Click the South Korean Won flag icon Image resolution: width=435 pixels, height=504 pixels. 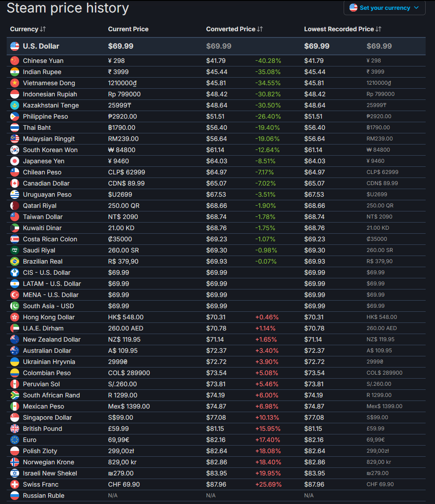15,150
